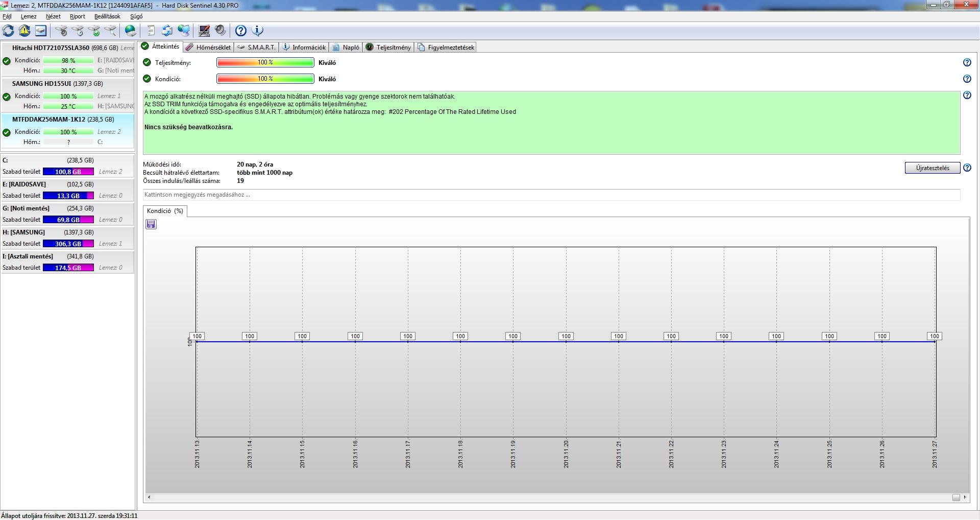980x520 pixels.
Task: Switch to the Napló tab
Action: pyautogui.click(x=346, y=48)
